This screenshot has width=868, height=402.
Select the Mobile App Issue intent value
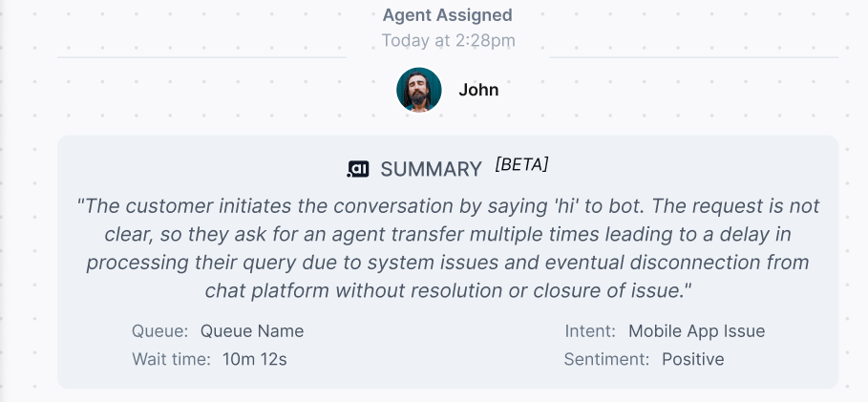[x=696, y=331]
